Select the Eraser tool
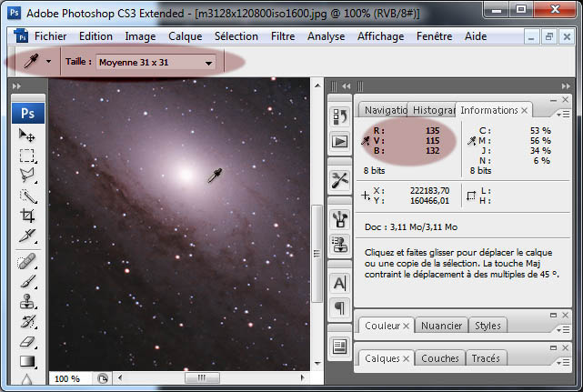This screenshot has width=583, height=392. (27, 341)
